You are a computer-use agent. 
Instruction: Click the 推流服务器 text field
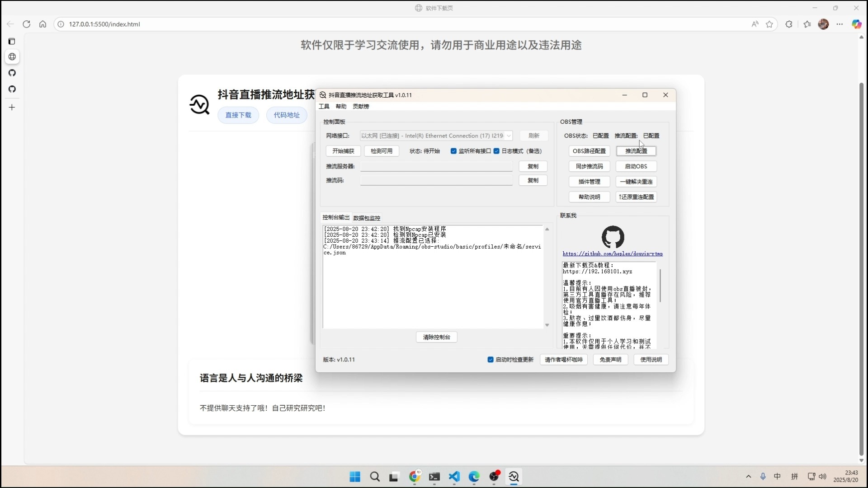pyautogui.click(x=436, y=166)
